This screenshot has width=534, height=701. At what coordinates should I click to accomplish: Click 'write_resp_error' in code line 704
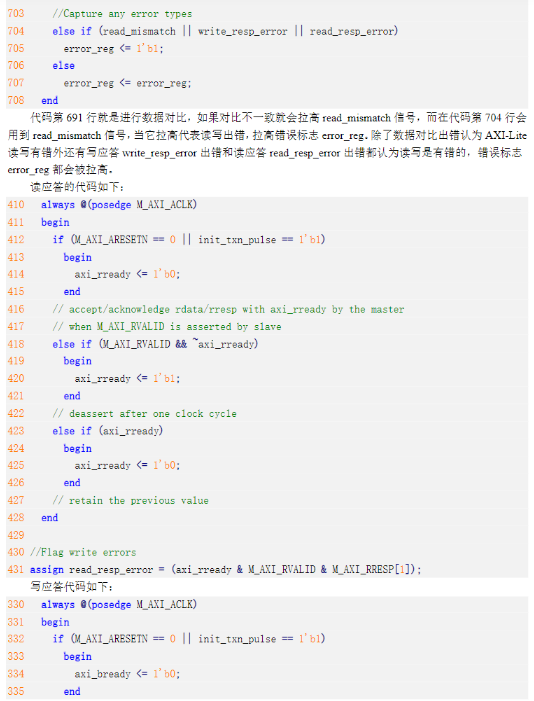(x=242, y=31)
